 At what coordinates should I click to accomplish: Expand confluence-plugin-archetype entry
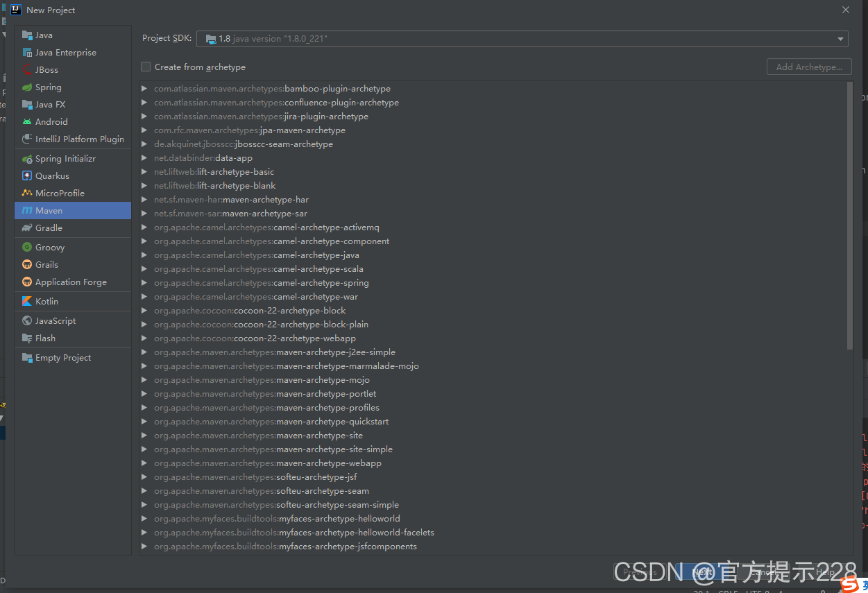[x=144, y=103]
